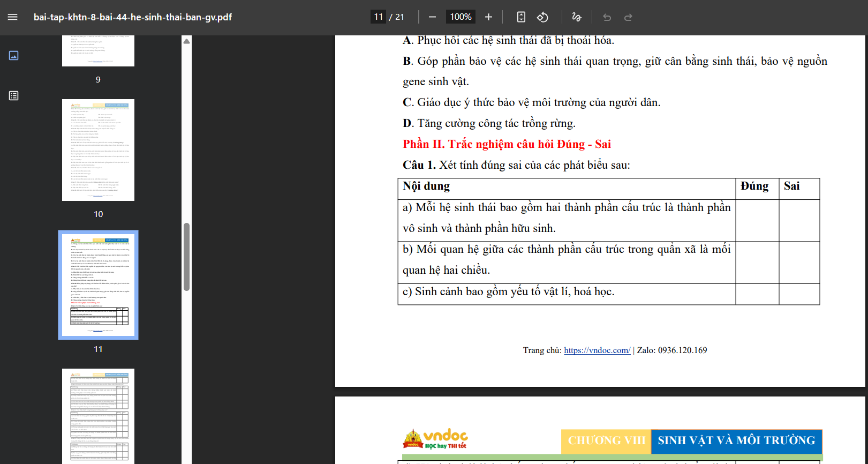868x464 pixels.
Task: Click the Đúng cell for statement a)
Action: 757,221
